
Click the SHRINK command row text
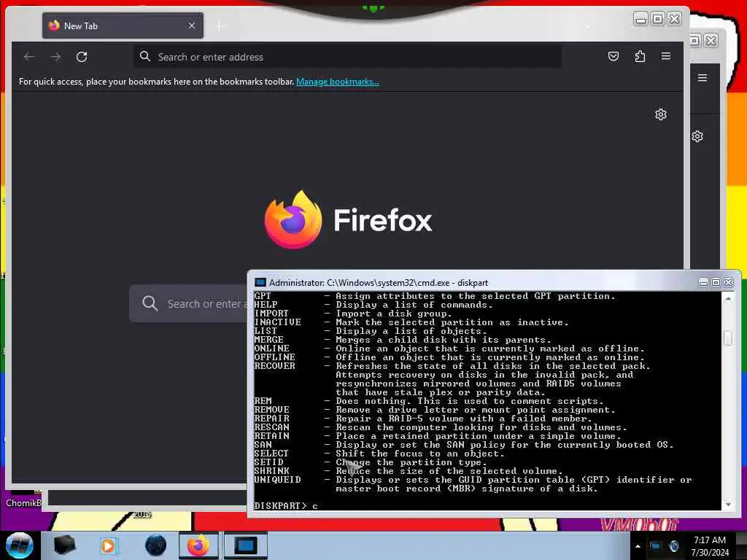coord(409,471)
